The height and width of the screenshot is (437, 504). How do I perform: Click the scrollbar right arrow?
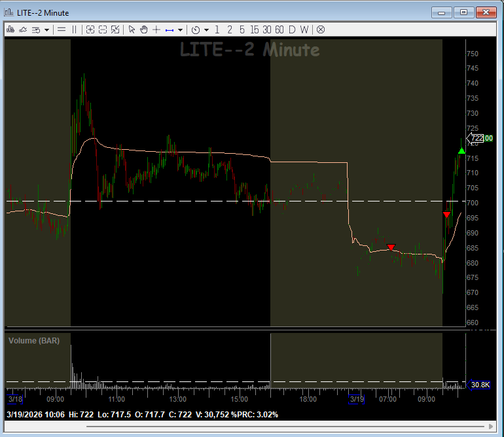point(491,427)
